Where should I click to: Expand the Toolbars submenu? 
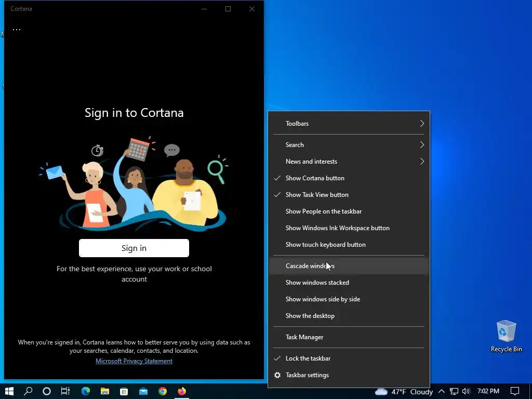coord(349,124)
